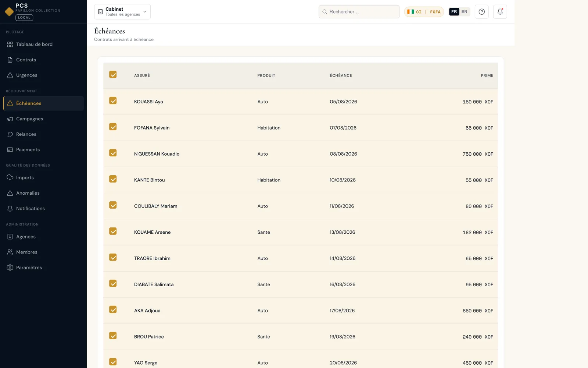The width and height of the screenshot is (588, 368).
Task: Click the name DIABATE Salimata
Action: [154, 285]
